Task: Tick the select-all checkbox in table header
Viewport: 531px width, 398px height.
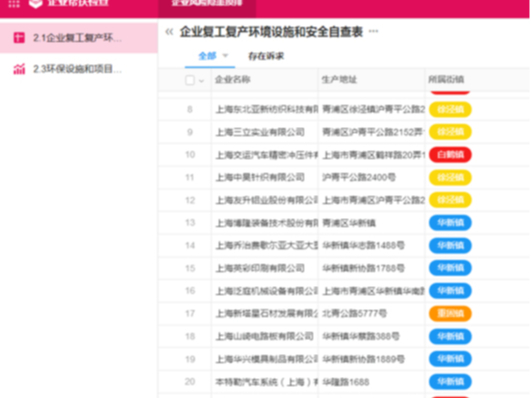Action: 190,80
